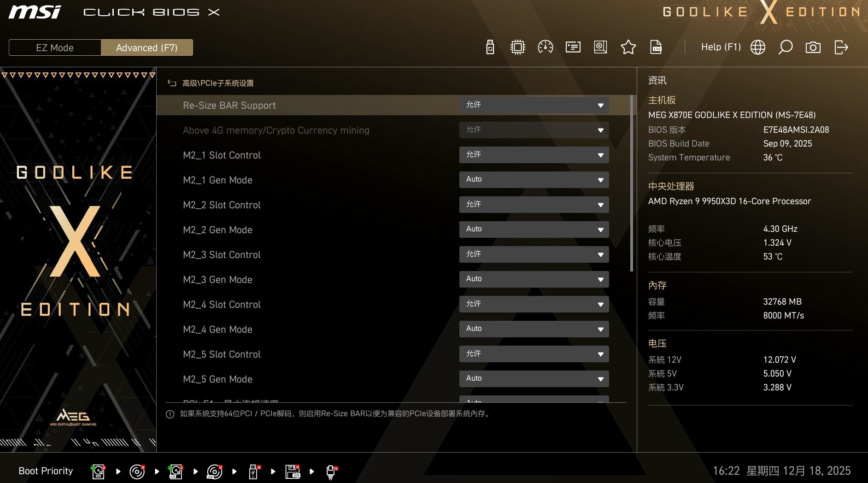868x483 pixels.
Task: Switch to EZ Mode tab
Action: pyautogui.click(x=55, y=47)
